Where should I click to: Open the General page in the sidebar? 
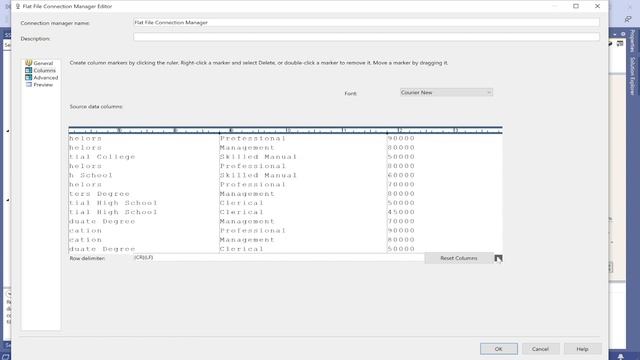[43, 63]
